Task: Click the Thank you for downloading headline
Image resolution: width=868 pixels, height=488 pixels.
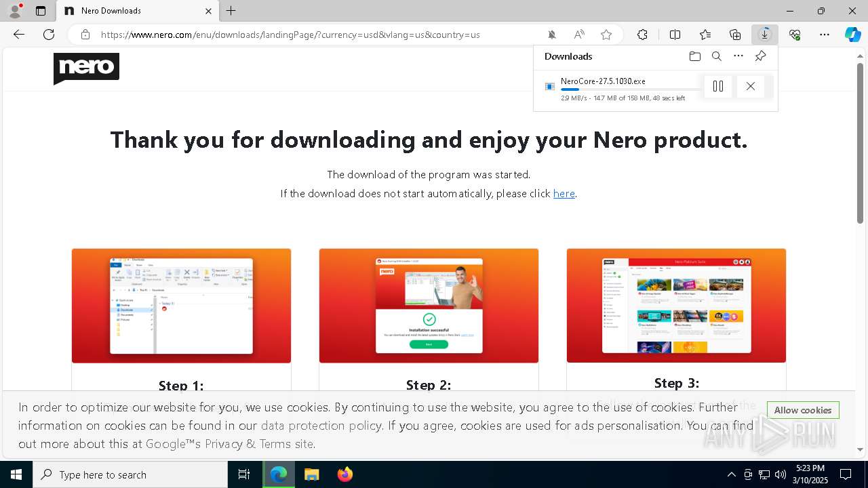Action: tap(429, 140)
